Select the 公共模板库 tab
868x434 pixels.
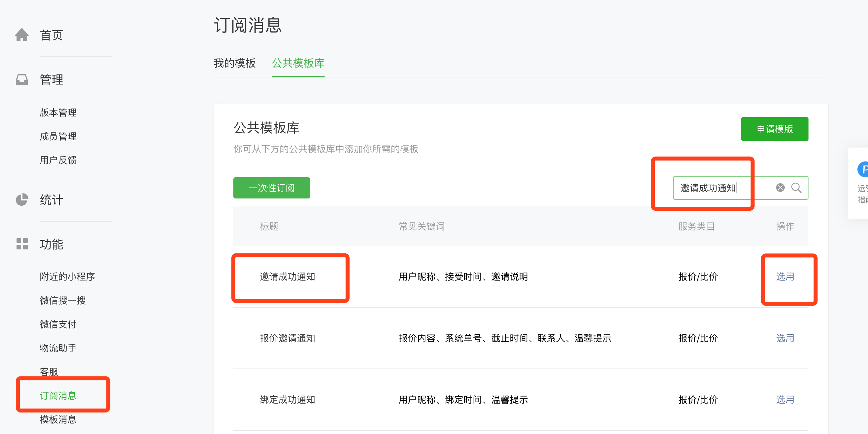click(x=298, y=63)
